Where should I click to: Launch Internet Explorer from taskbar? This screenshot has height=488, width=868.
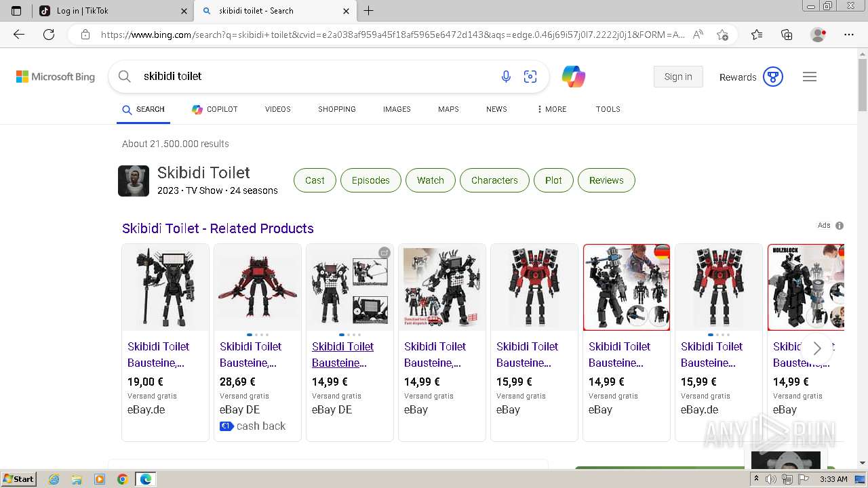click(x=54, y=479)
